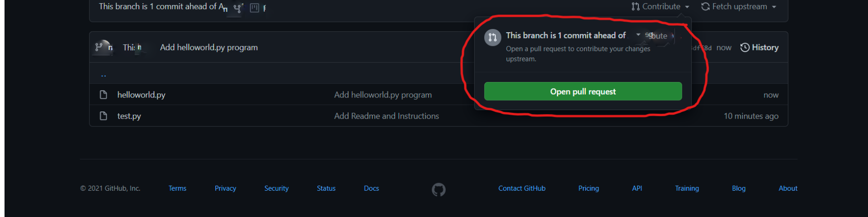Open the Contact GitHub footer link
868x217 pixels.
pyautogui.click(x=522, y=188)
